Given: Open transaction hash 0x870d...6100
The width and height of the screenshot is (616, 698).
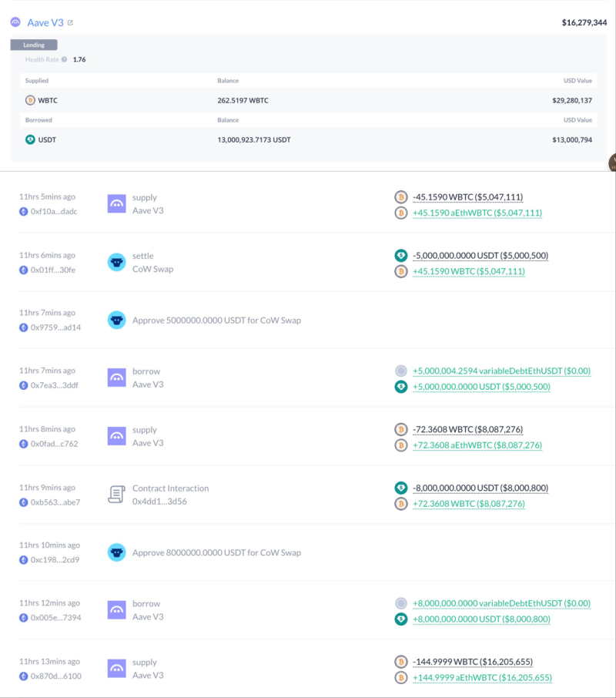Looking at the screenshot, I should (55, 676).
